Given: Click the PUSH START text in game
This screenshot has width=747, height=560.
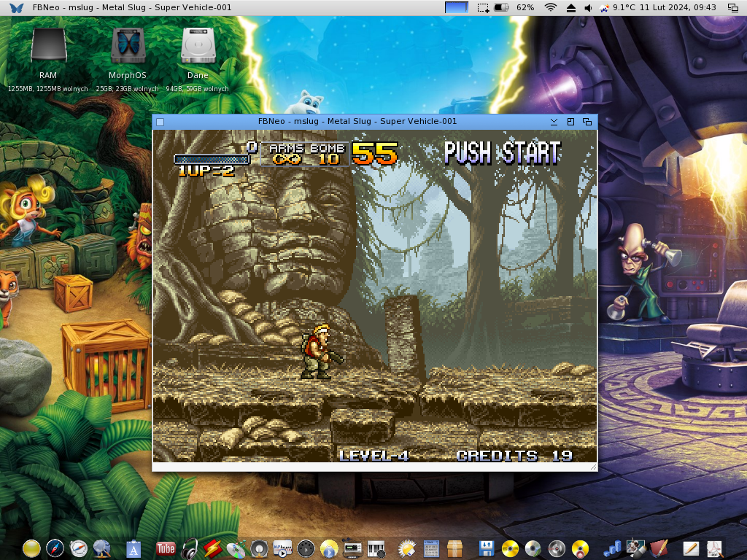Looking at the screenshot, I should point(503,153).
